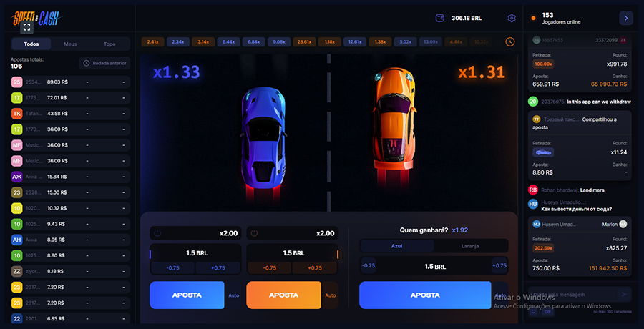Collapse the chat panel with the arrow button
Image resolution: width=644 pixels, height=329 pixels.
[626, 18]
